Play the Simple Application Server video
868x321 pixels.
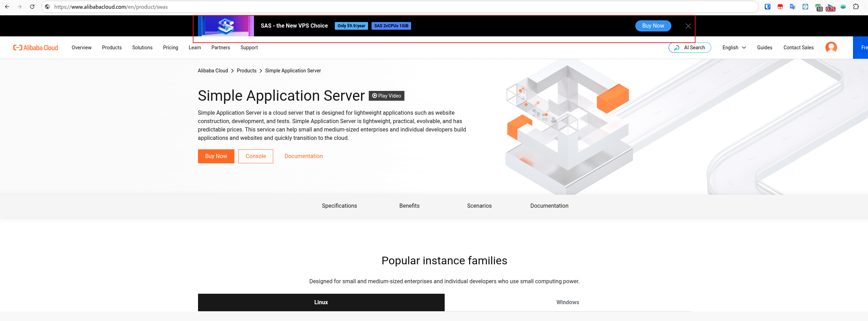pyautogui.click(x=386, y=96)
